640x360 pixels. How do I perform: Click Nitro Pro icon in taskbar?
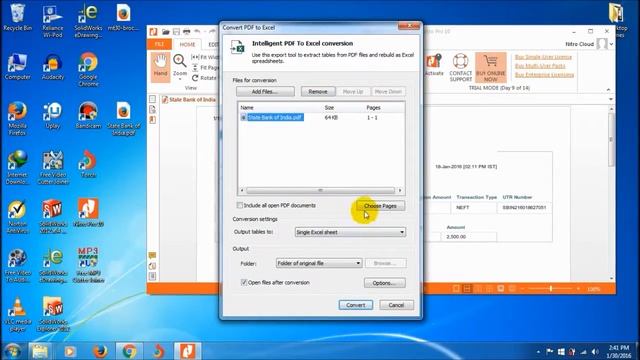pos(187,351)
